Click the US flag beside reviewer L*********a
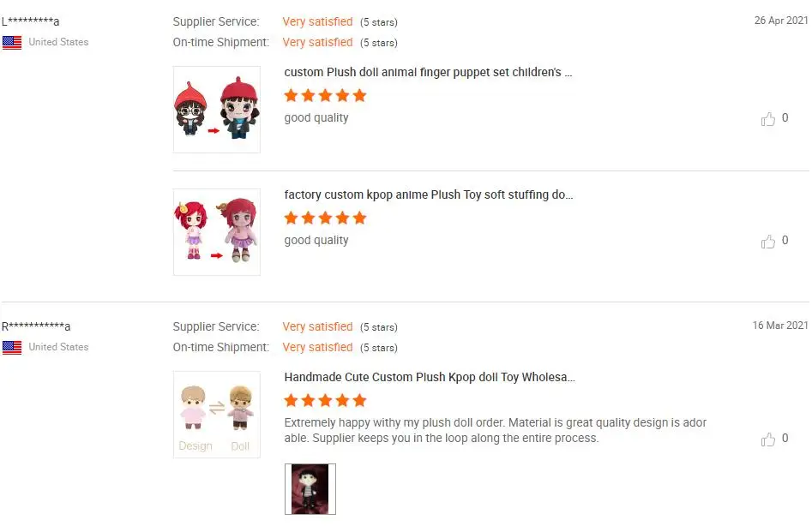Image resolution: width=812 pixels, height=526 pixels. (x=12, y=43)
